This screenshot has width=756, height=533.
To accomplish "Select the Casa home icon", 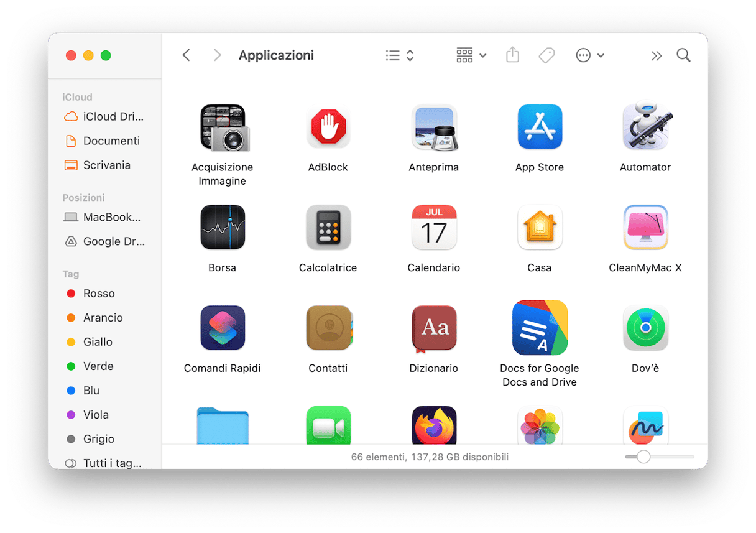I will [x=540, y=228].
